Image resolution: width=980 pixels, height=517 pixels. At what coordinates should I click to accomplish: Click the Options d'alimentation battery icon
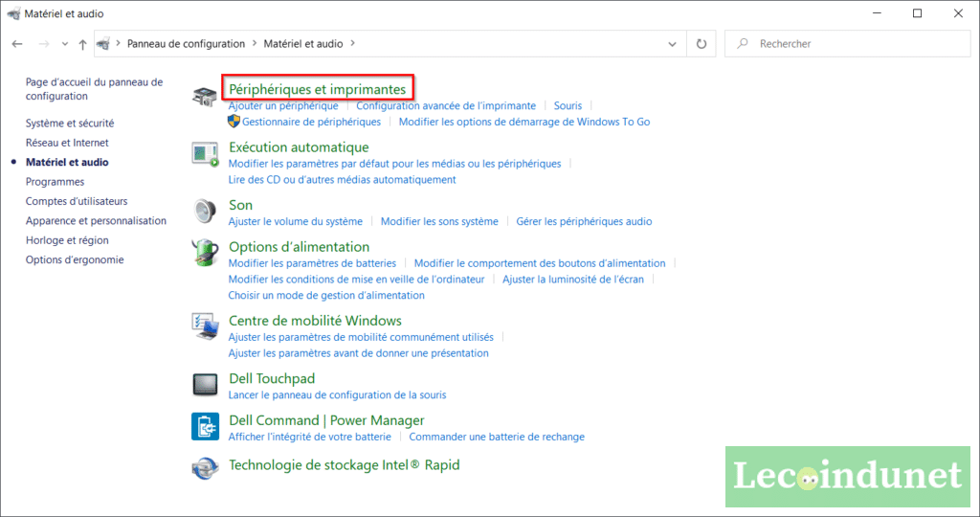[205, 252]
